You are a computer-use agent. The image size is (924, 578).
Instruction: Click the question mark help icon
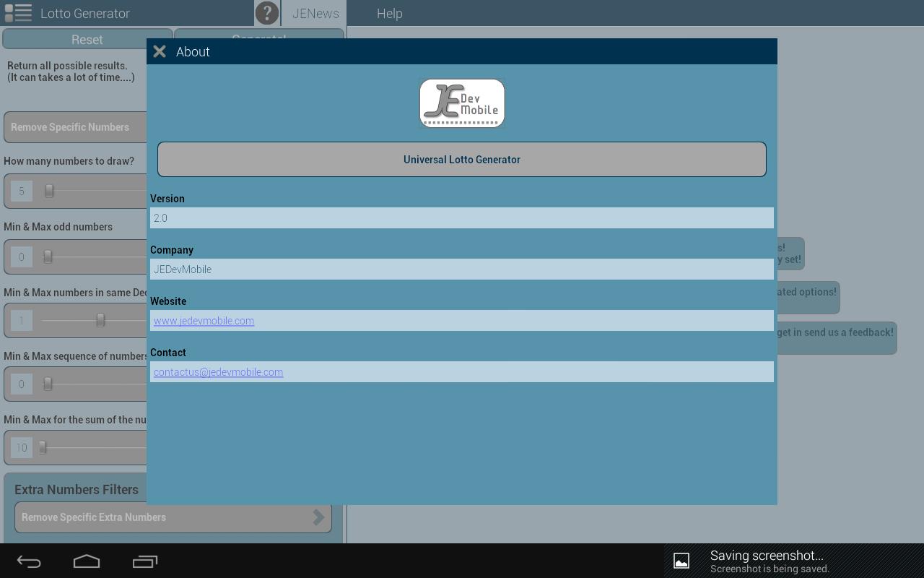point(267,13)
